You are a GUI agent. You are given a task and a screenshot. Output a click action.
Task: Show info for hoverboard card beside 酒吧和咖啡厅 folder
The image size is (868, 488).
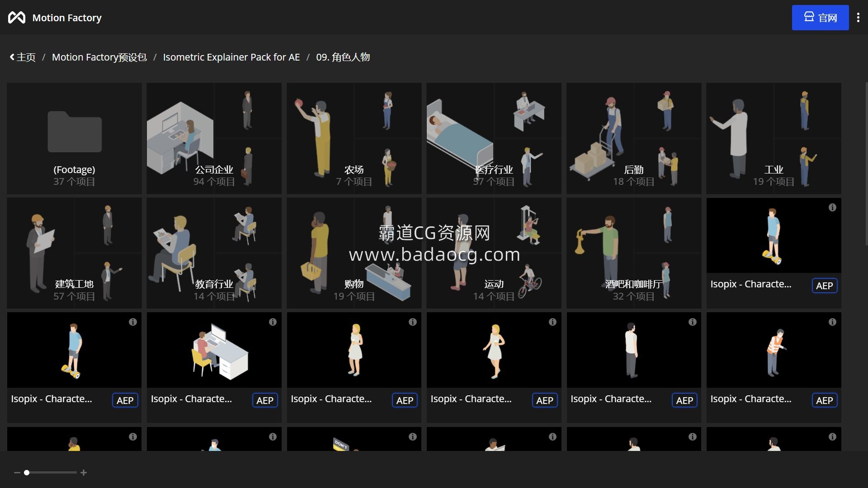click(832, 207)
